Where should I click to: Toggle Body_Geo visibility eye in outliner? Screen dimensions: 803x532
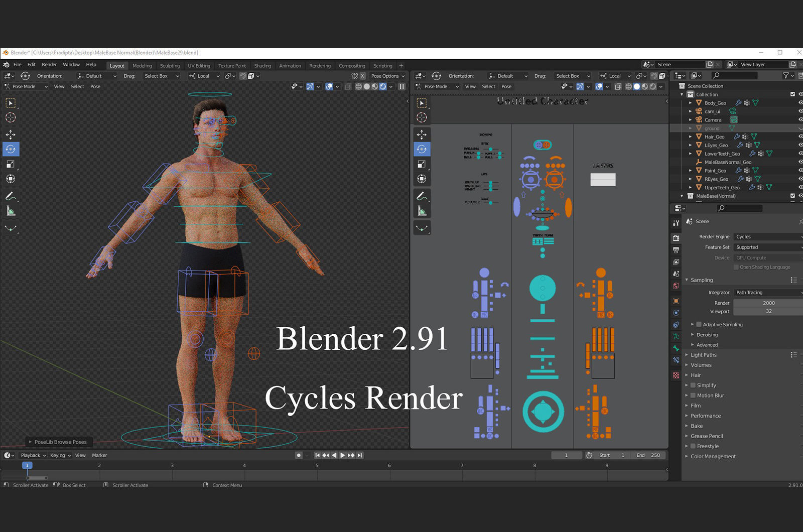pyautogui.click(x=800, y=103)
